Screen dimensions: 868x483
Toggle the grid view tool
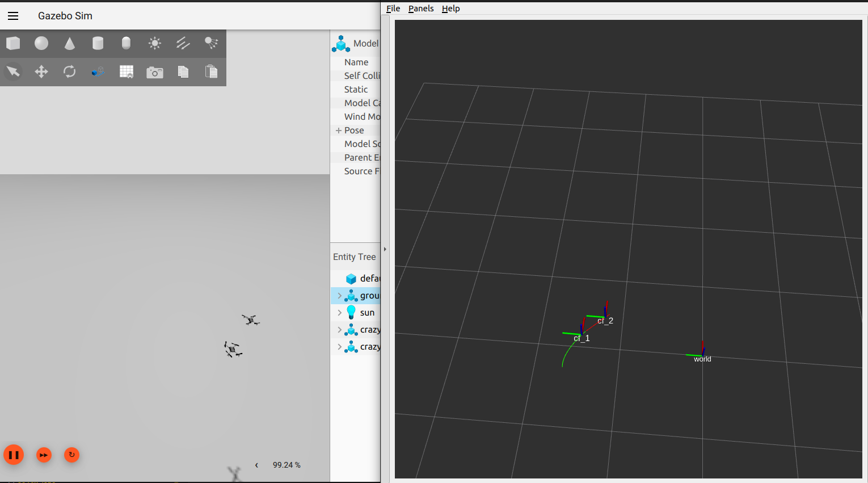pos(126,71)
